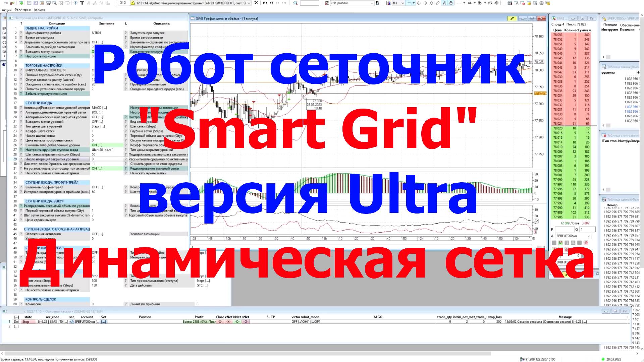Screen dimensions: 644x362
Task: Click the search magnifier icon in top toolbar
Action: tap(295, 3)
